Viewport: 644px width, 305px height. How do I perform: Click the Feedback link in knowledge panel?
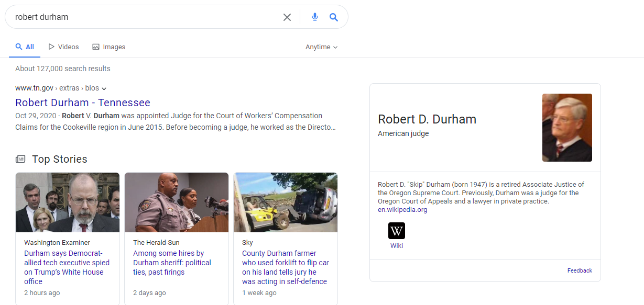(x=580, y=270)
